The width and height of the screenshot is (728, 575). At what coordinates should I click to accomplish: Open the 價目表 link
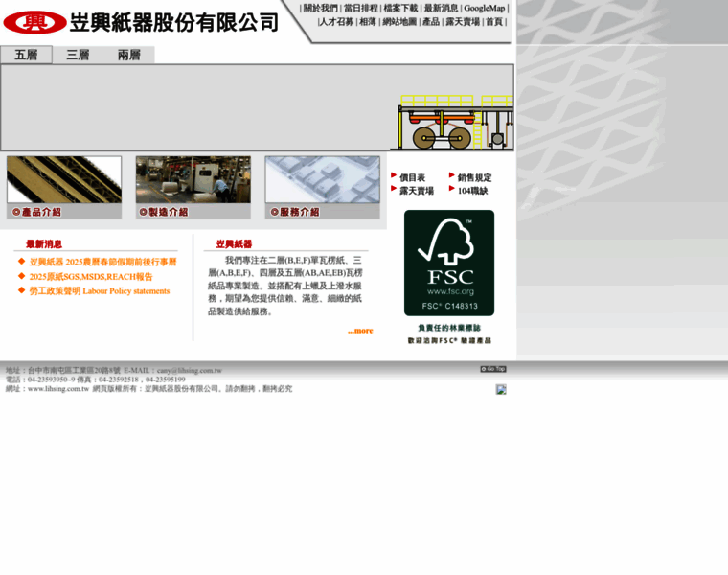pyautogui.click(x=412, y=177)
